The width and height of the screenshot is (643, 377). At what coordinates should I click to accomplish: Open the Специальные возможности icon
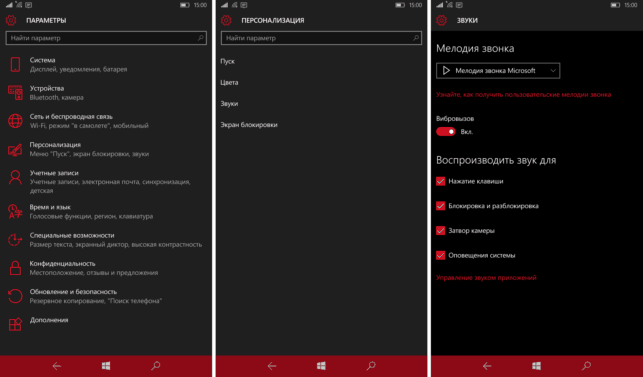click(15, 240)
